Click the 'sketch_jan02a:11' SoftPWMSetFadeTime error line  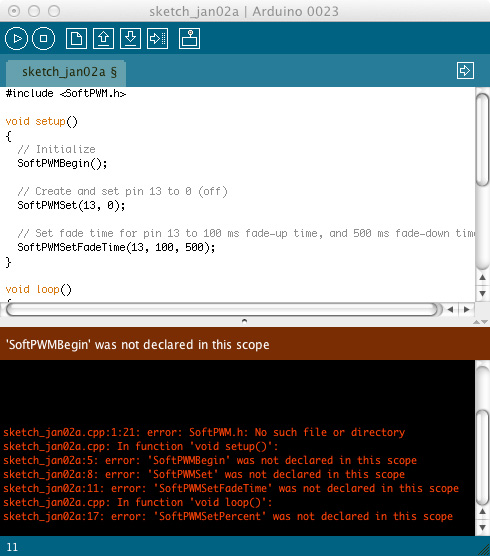point(231,488)
